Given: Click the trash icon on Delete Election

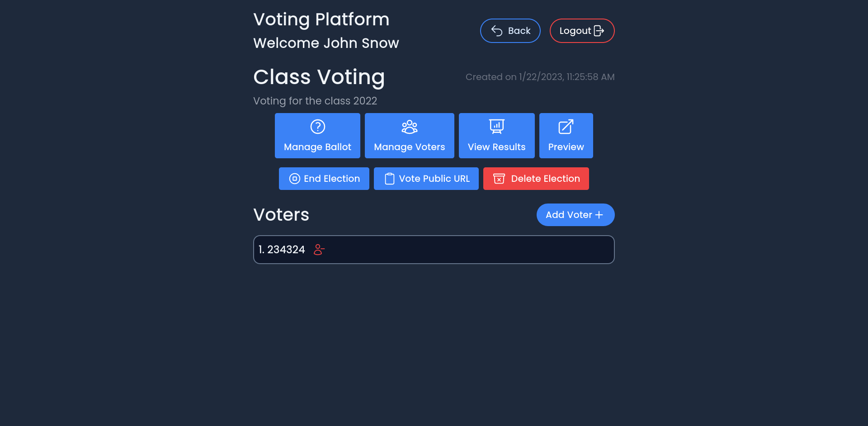Looking at the screenshot, I should coord(499,179).
